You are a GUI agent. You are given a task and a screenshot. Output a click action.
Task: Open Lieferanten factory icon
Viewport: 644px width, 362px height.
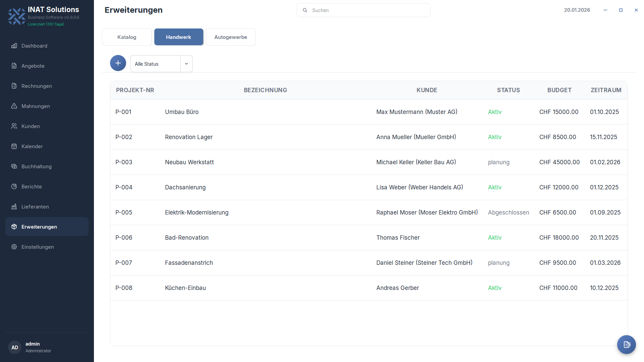tap(14, 207)
